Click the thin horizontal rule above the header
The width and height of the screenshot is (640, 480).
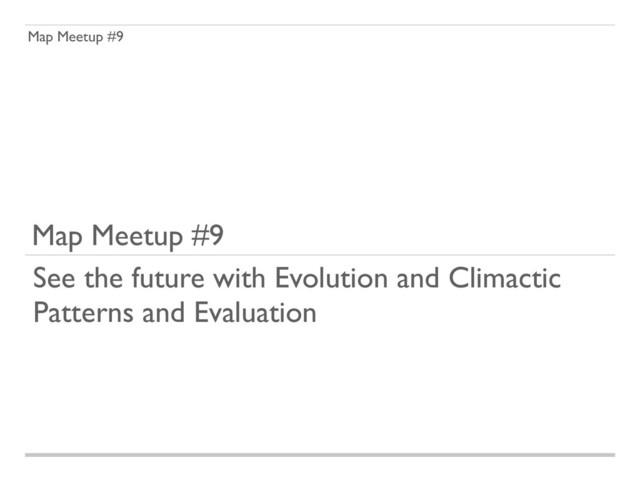[320, 25]
